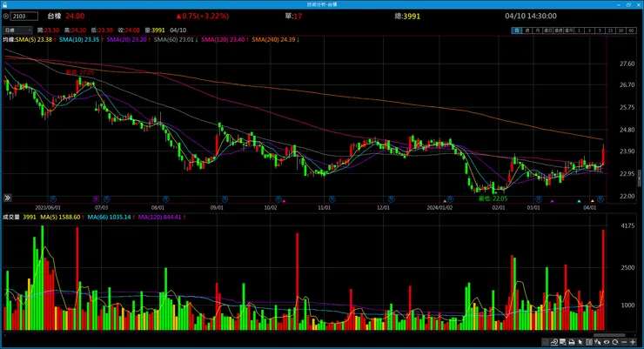Click the event marker circle near 11/01
Image resolution: width=644 pixels, height=349 pixels.
332,199
